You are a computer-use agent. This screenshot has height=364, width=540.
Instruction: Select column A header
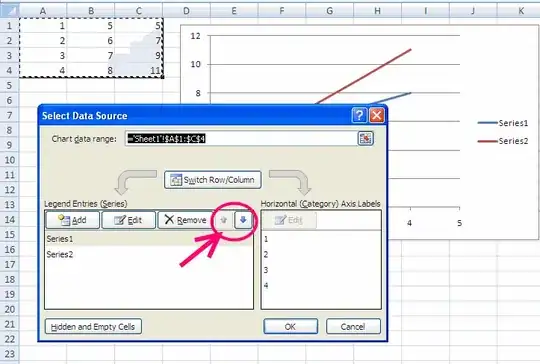pyautogui.click(x=43, y=11)
